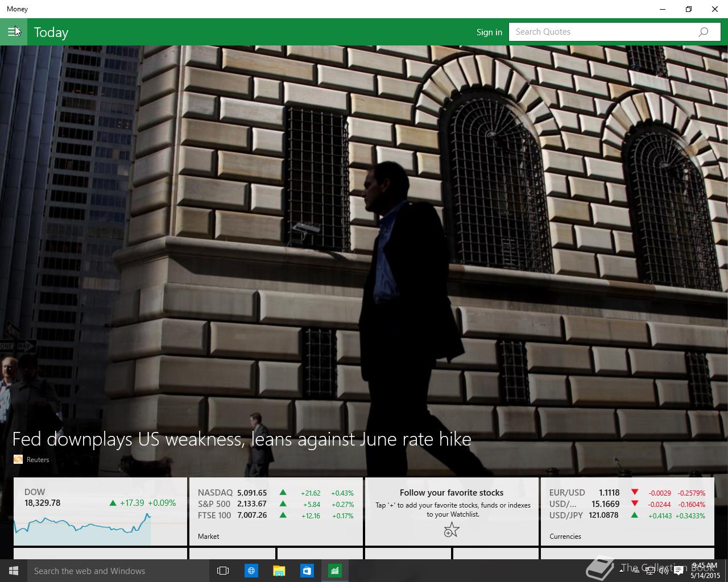Click the FTSE 100 row in Market tile
The height and width of the screenshot is (582, 728).
[x=276, y=516]
